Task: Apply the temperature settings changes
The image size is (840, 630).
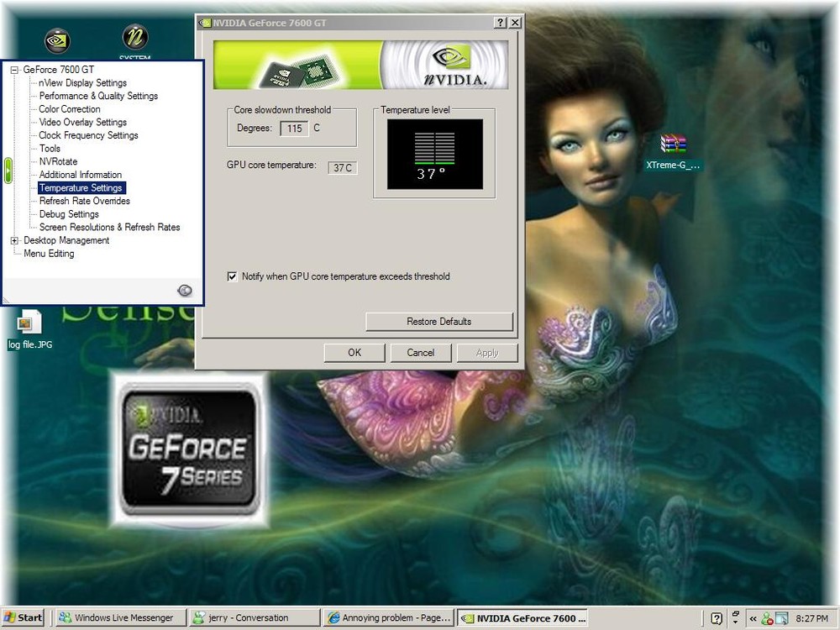Action: [x=487, y=352]
